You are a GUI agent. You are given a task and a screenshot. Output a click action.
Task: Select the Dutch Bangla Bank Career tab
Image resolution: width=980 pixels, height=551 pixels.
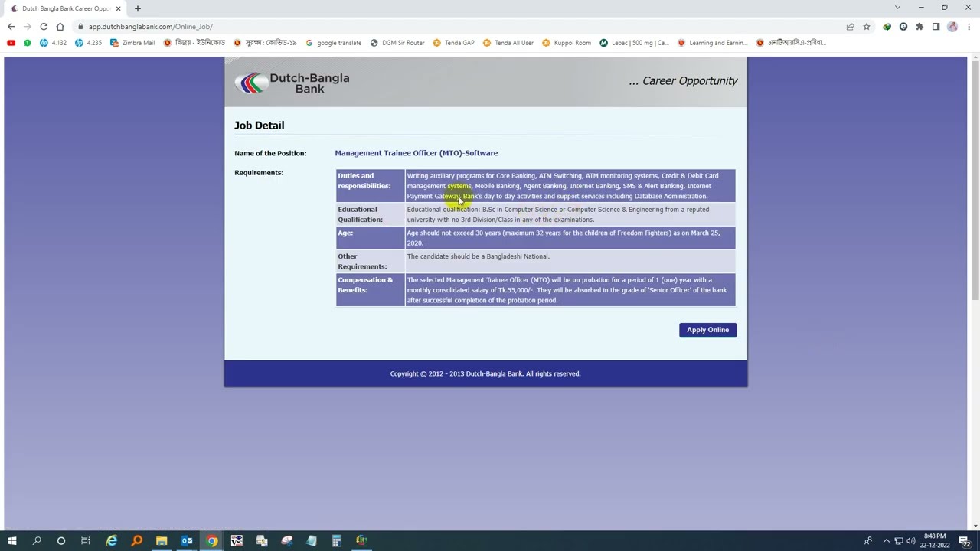65,8
